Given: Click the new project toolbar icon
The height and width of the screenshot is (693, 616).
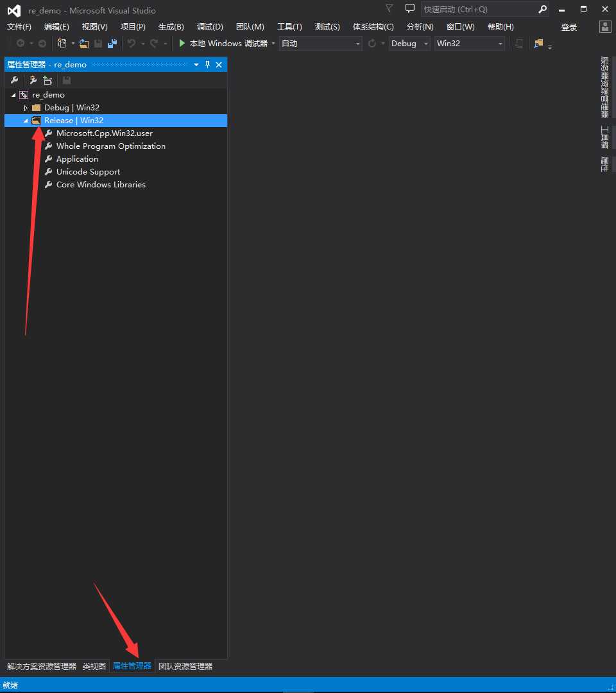Looking at the screenshot, I should (x=62, y=44).
